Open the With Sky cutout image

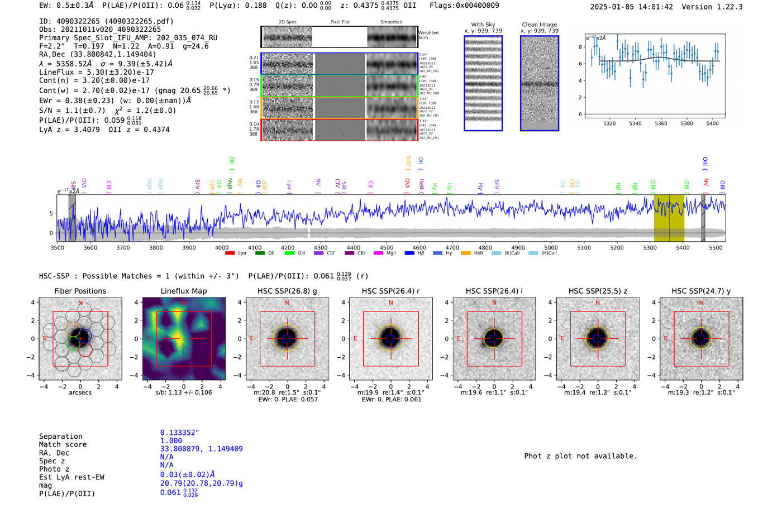tap(483, 83)
